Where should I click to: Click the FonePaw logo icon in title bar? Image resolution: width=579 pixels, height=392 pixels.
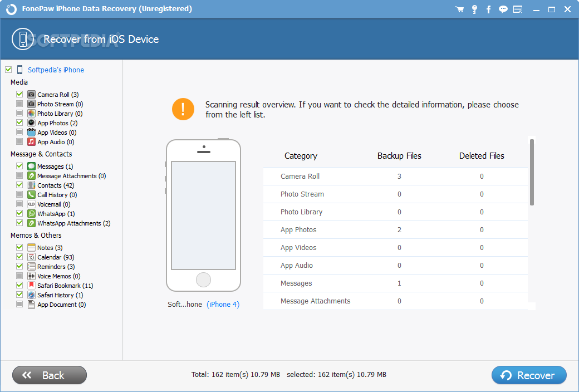12,9
